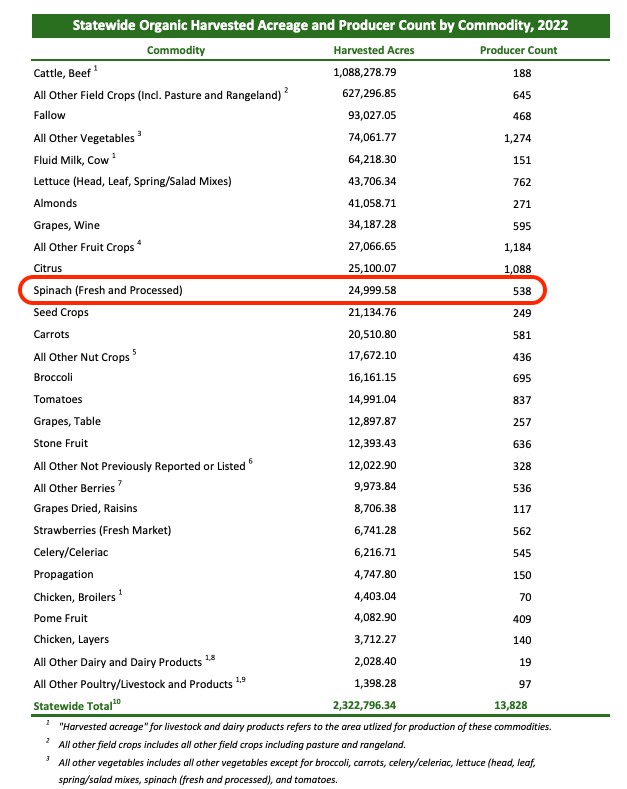This screenshot has width=627, height=789.
Task: Click the Harvested Acres column header
Action: [x=373, y=50]
